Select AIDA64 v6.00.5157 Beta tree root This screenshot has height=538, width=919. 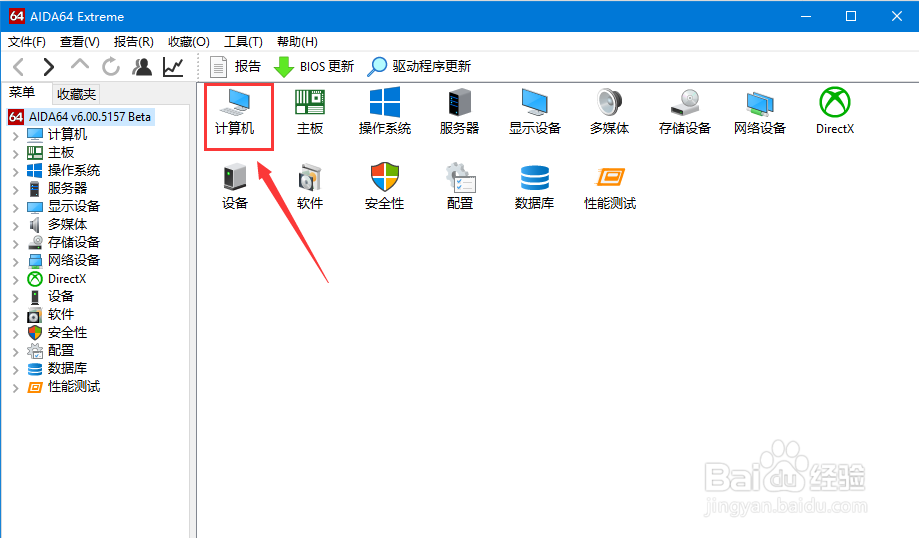pyautogui.click(x=80, y=117)
